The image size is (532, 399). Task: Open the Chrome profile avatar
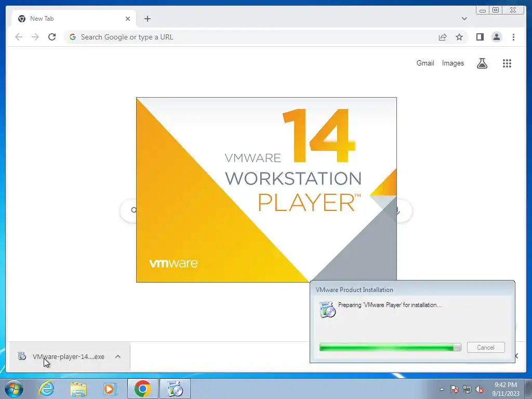click(x=496, y=37)
